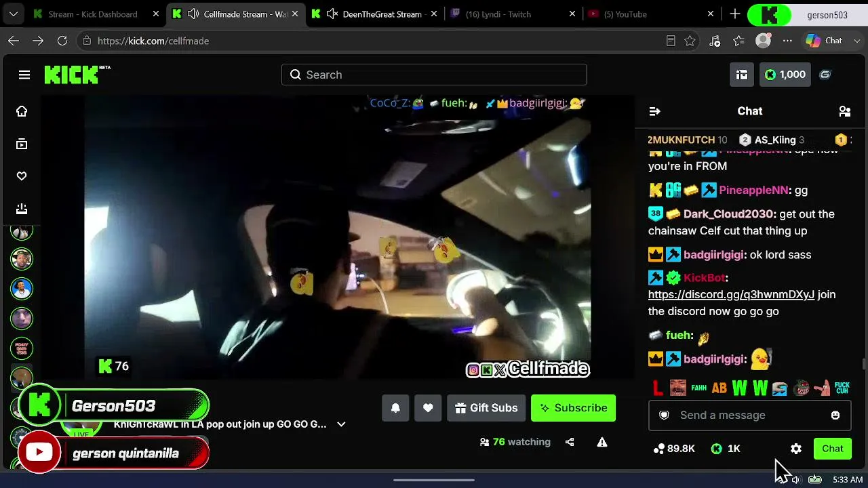Viewport: 868px width, 488px height.
Task: Open the 89.8K channel points counter
Action: [x=674, y=449]
